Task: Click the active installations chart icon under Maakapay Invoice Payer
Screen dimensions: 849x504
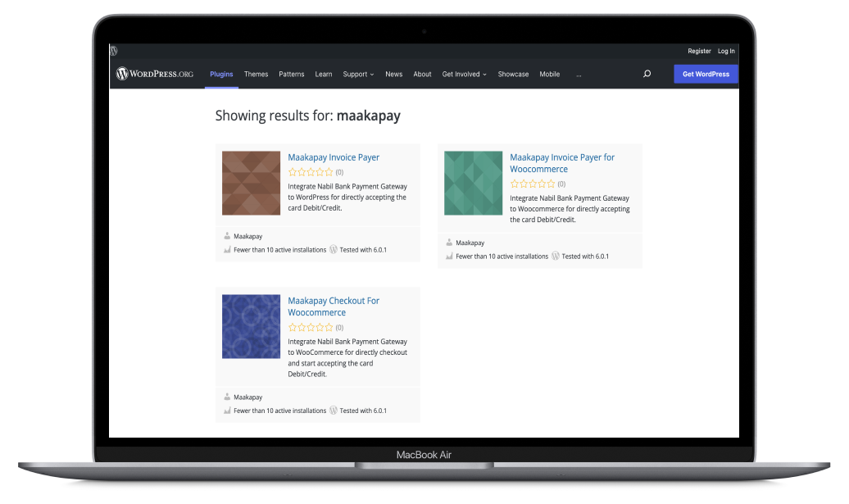Action: (x=227, y=249)
